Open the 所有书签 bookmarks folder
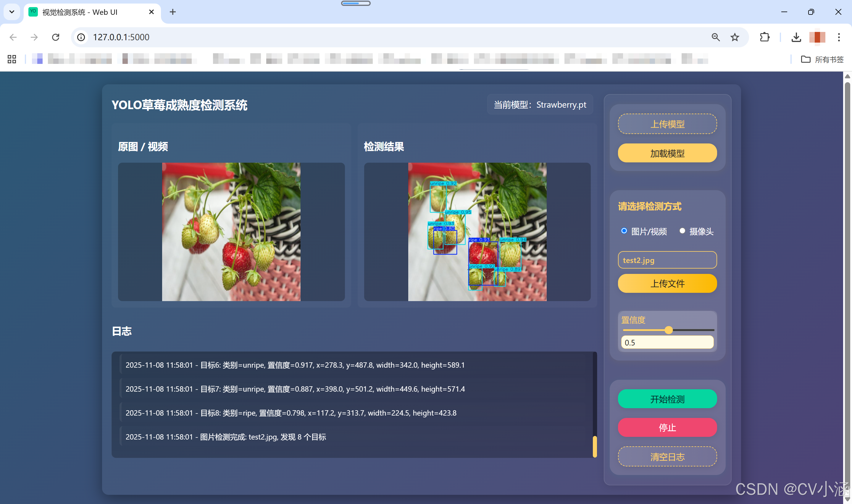This screenshot has height=504, width=852. (822, 59)
